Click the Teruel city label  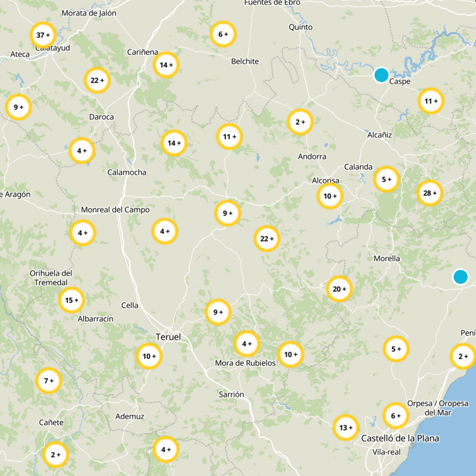(168, 337)
